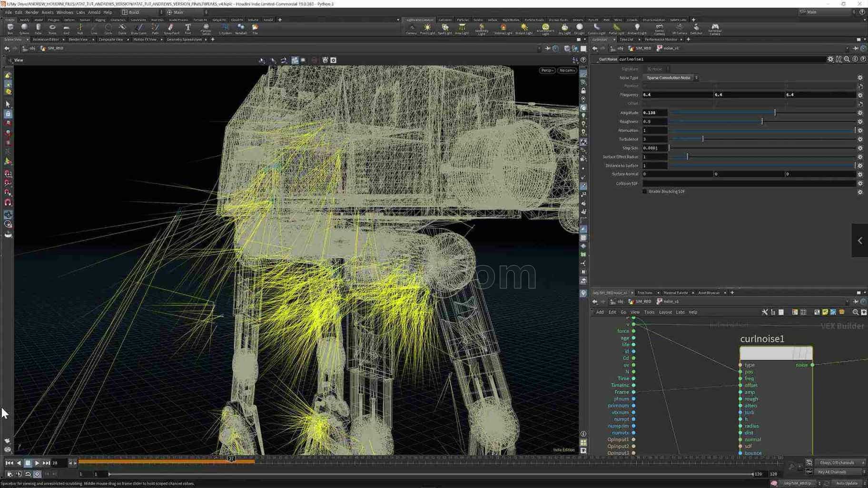This screenshot has height=488, width=868.
Task: Adjust the Amplitude slider
Action: coord(775,113)
